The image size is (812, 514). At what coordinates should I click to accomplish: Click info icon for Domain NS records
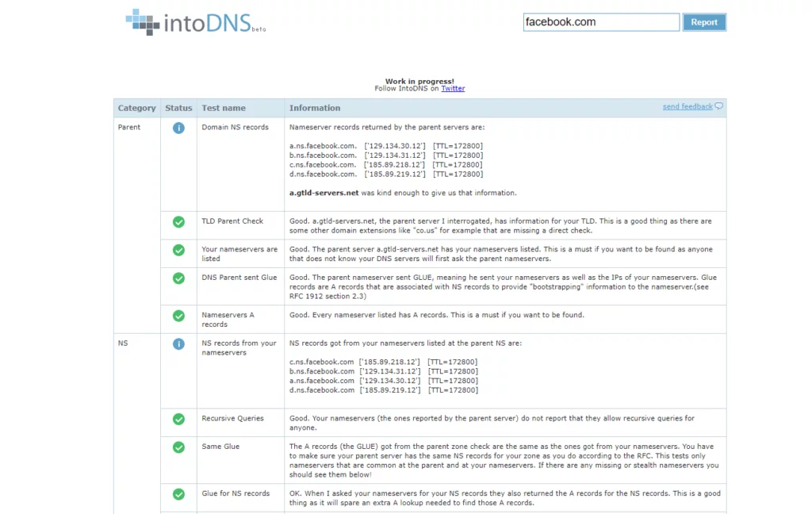pos(178,128)
